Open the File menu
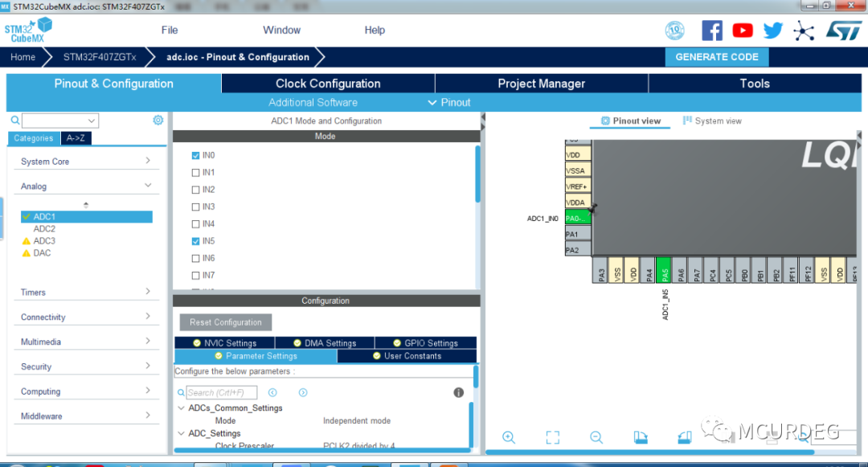 click(170, 30)
